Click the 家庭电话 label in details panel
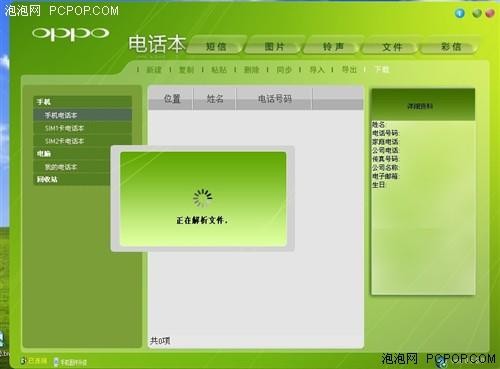Viewport: 500px width, 369px height. pos(385,142)
